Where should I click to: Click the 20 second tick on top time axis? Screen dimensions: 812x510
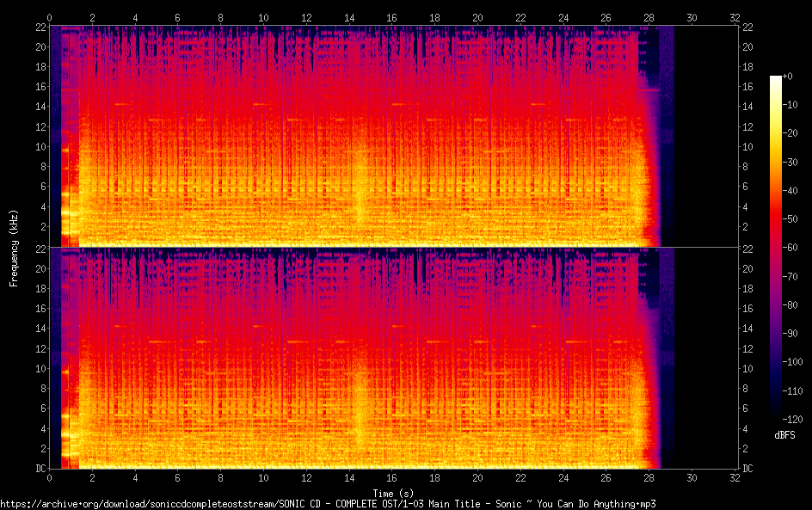(477, 17)
